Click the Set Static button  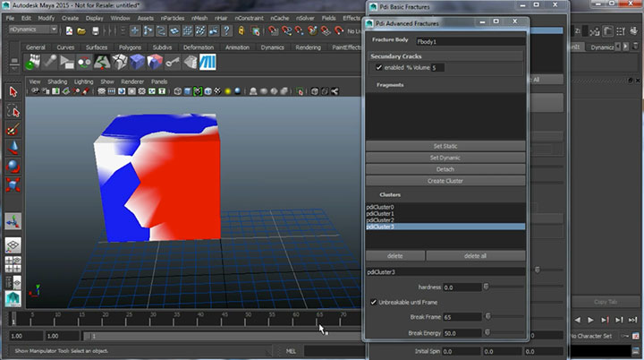coord(445,146)
